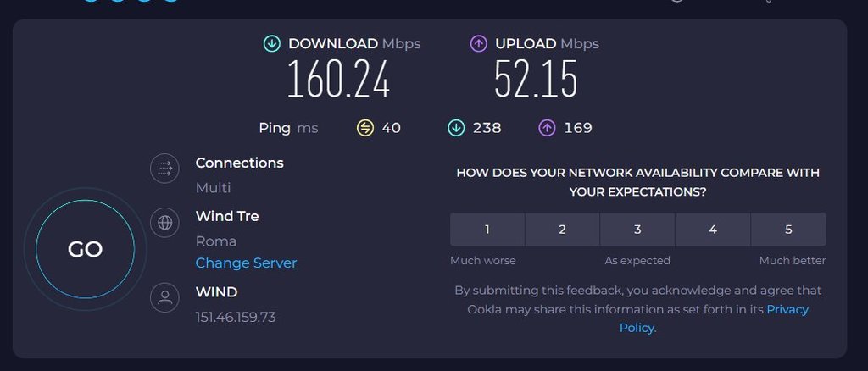The width and height of the screenshot is (868, 371).
Task: Click the download arrow icon beside DOWNLOAD
Action: click(x=271, y=43)
